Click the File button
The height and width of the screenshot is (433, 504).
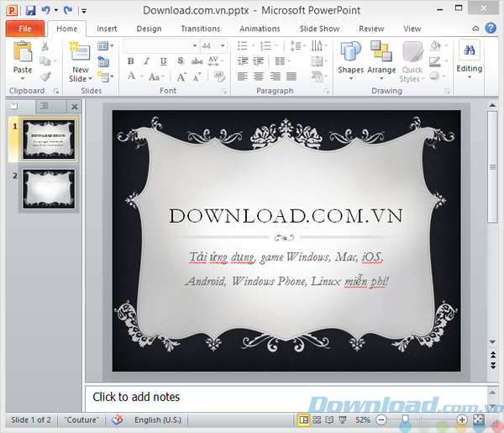click(x=24, y=29)
